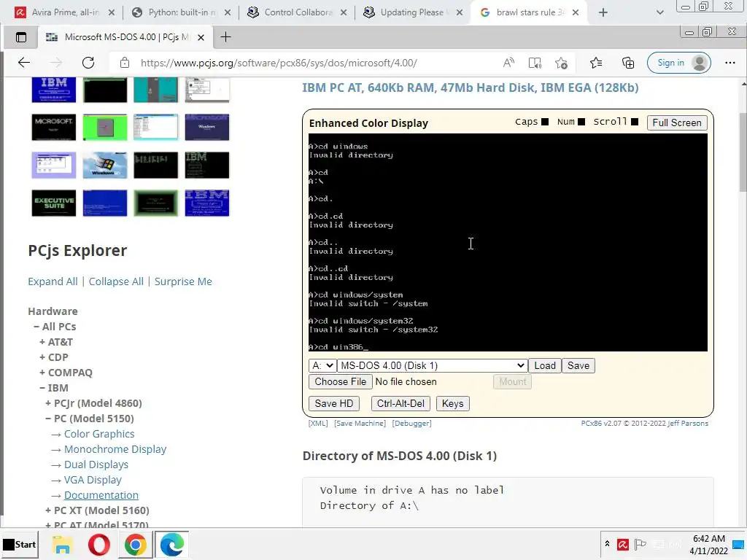Viewport: 747px width, 560px height.
Task: Click the Edge back navigation arrow
Action: [24, 63]
